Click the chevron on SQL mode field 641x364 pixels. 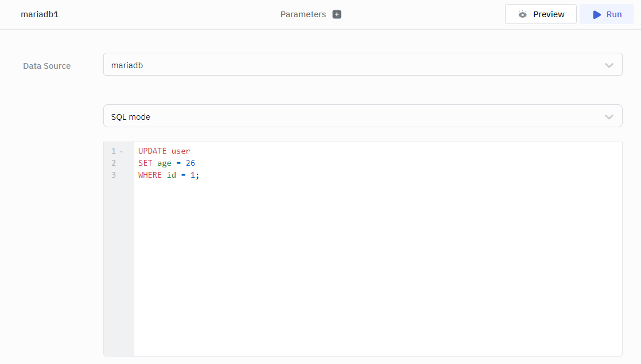[609, 117]
